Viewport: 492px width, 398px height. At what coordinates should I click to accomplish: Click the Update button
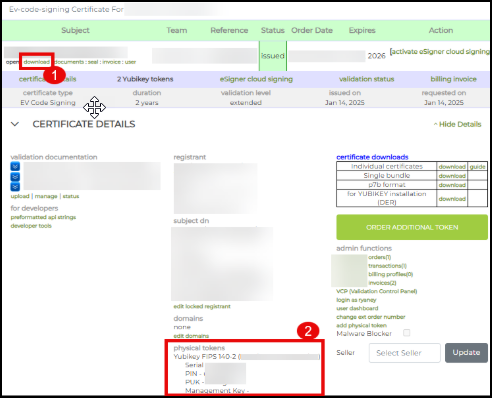(x=466, y=353)
